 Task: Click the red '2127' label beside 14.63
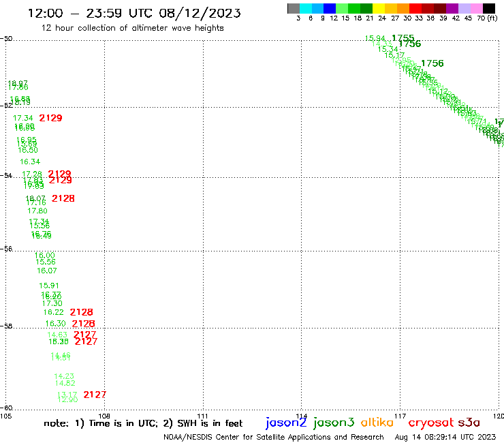(85, 334)
